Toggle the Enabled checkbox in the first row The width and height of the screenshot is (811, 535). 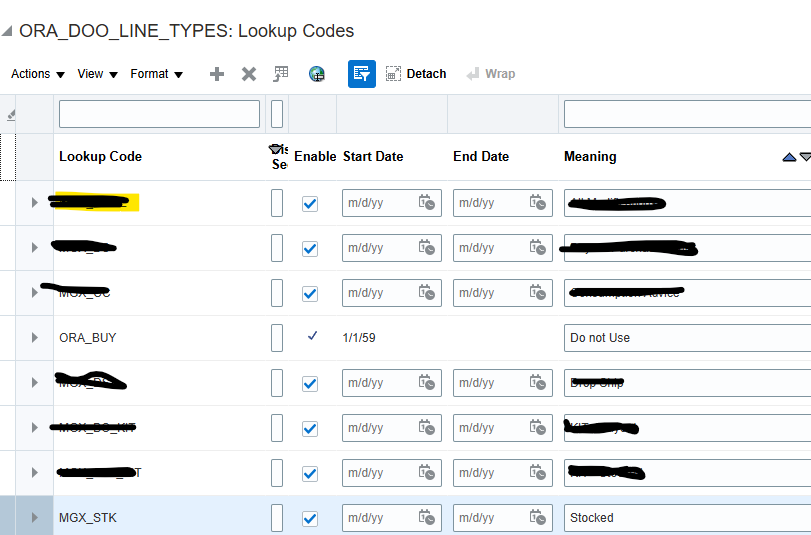(x=310, y=203)
